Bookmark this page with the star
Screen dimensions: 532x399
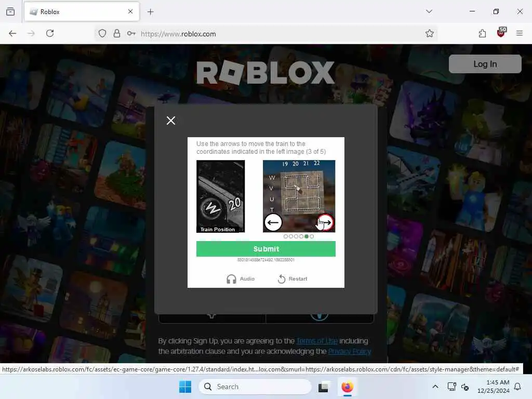pos(430,33)
